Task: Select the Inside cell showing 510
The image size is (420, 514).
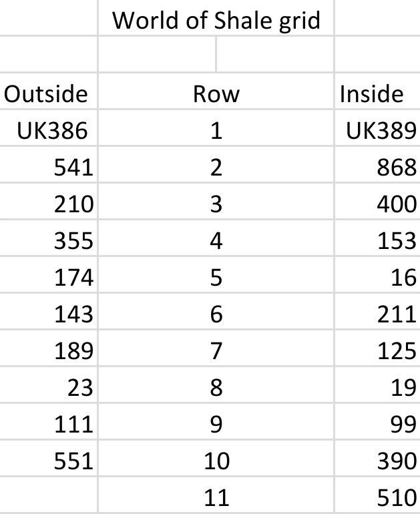Action: pyautogui.click(x=377, y=495)
